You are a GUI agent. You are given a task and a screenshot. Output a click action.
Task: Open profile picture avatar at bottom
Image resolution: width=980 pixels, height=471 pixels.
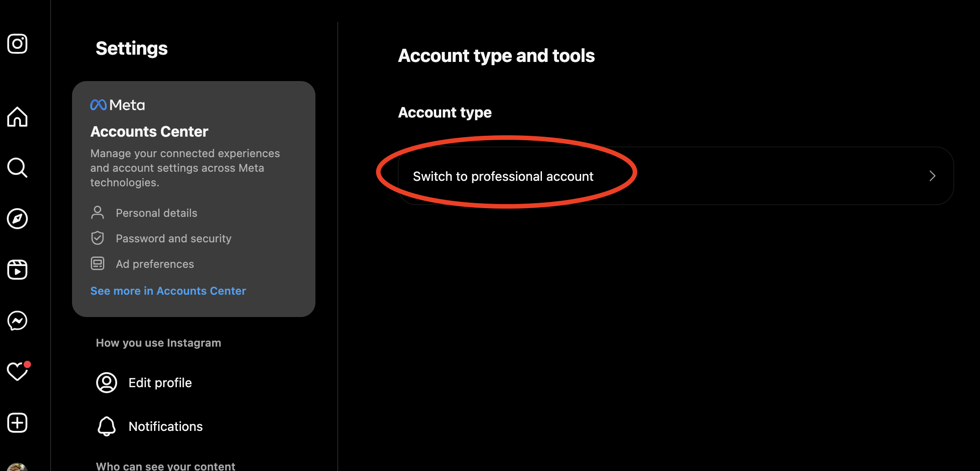[17, 467]
